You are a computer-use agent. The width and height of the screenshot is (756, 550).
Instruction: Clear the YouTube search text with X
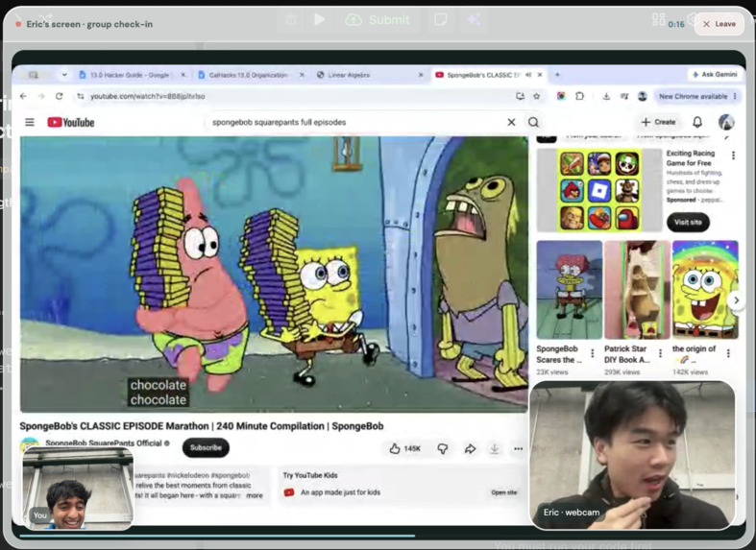511,122
